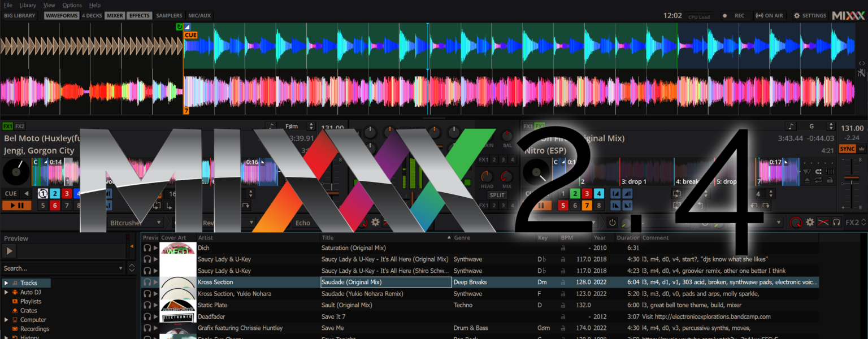The width and height of the screenshot is (868, 339).
Task: Pre-listen the Kross Section track via headphone icon
Action: click(x=146, y=282)
